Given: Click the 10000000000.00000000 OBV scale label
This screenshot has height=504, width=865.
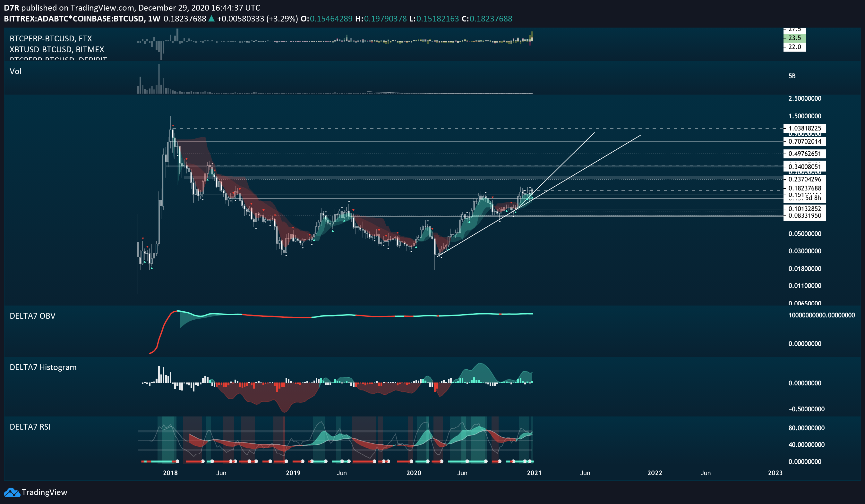Looking at the screenshot, I should click(x=821, y=315).
